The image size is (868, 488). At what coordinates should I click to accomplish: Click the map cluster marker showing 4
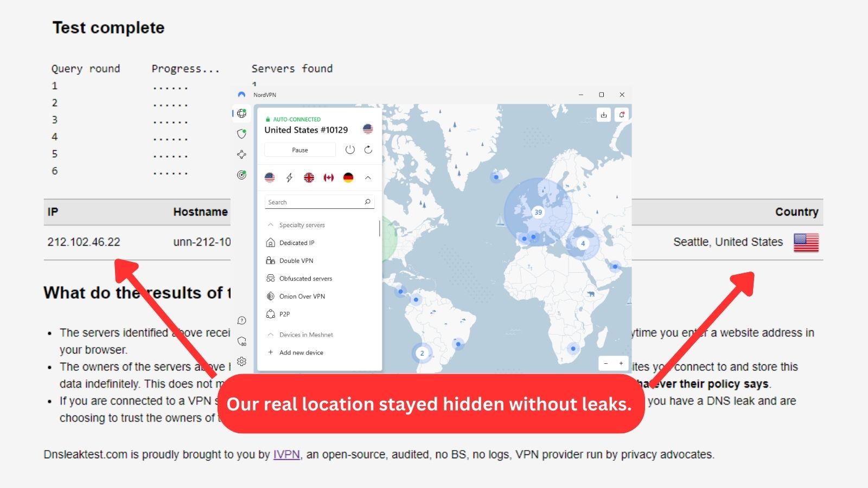583,243
